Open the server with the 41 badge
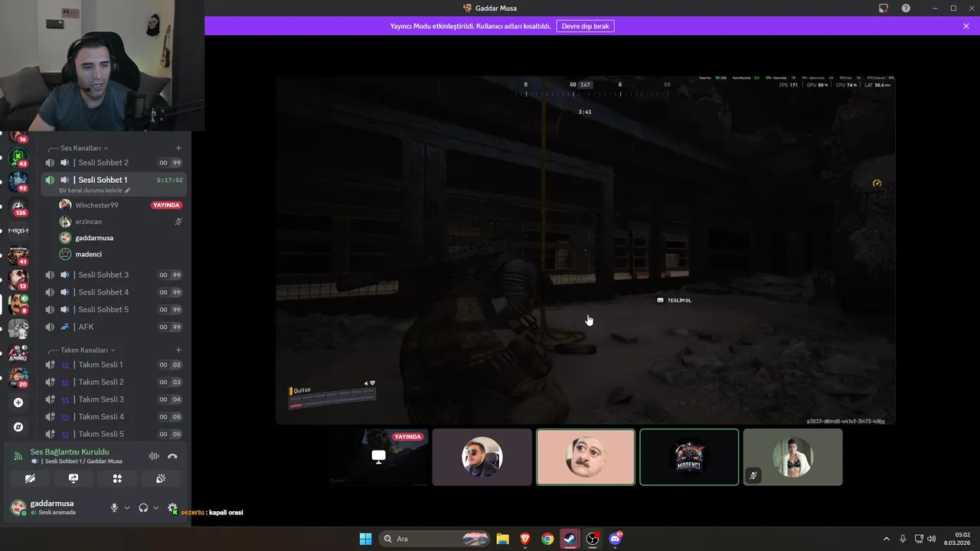This screenshot has height=551, width=980. [x=18, y=255]
